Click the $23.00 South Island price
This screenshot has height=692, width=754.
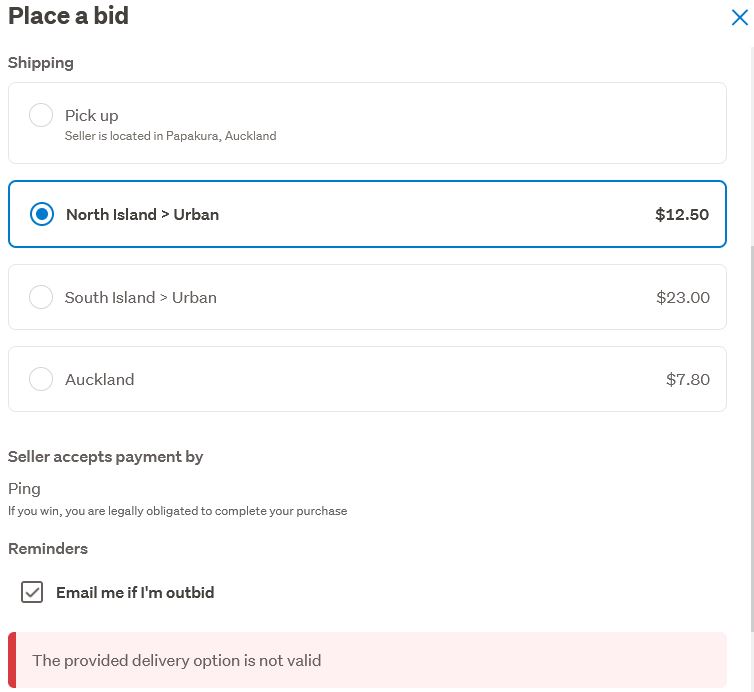683,297
